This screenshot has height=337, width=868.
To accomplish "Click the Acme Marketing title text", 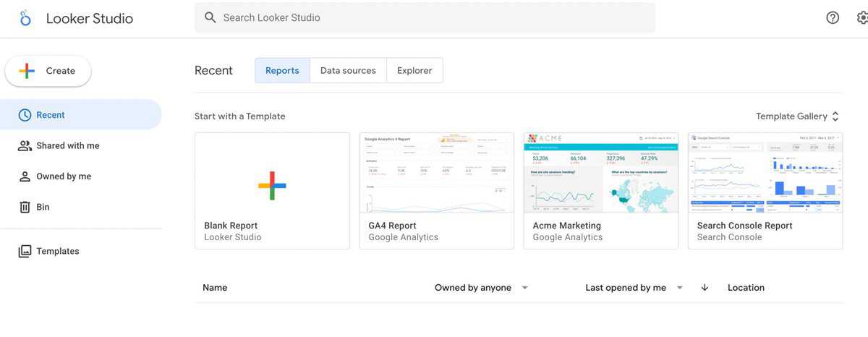I will click(567, 226).
